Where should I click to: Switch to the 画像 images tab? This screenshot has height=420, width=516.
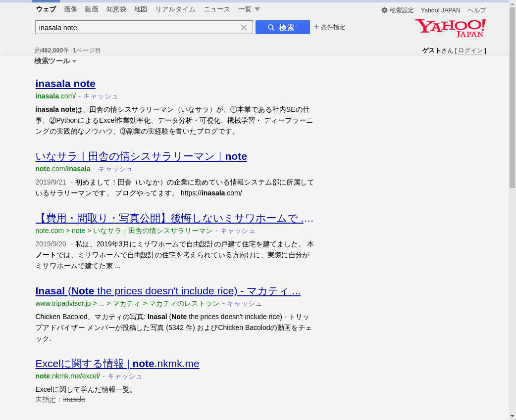point(70,9)
